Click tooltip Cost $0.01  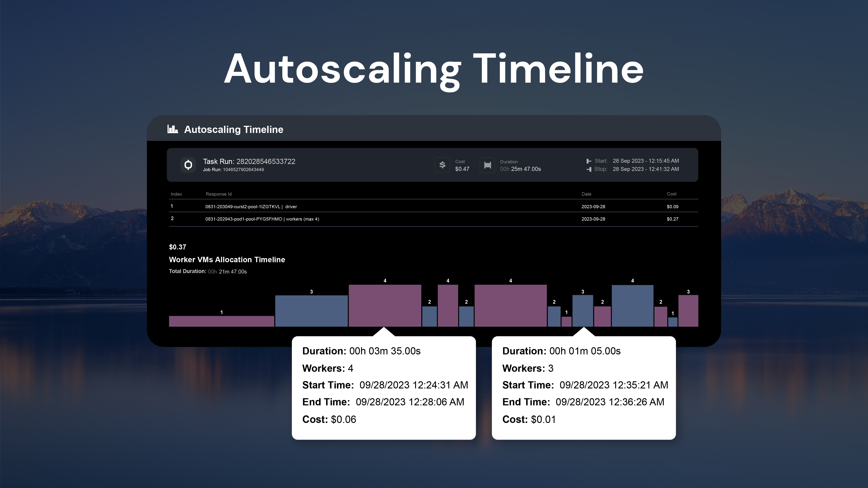529,419
